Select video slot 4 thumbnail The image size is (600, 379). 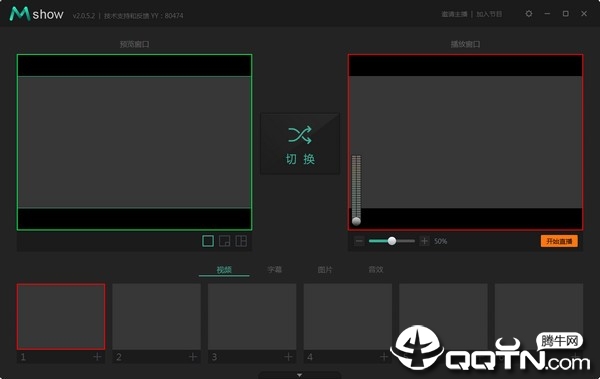(x=347, y=317)
